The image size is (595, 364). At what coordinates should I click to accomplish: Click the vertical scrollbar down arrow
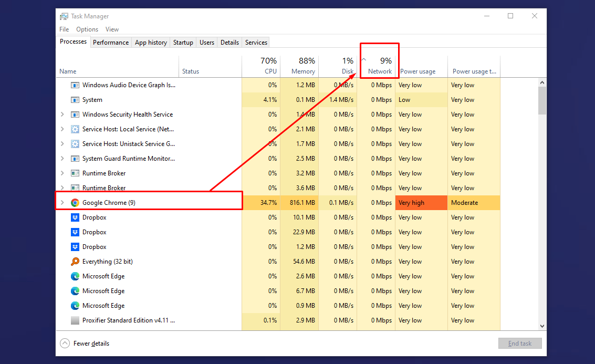click(x=542, y=326)
